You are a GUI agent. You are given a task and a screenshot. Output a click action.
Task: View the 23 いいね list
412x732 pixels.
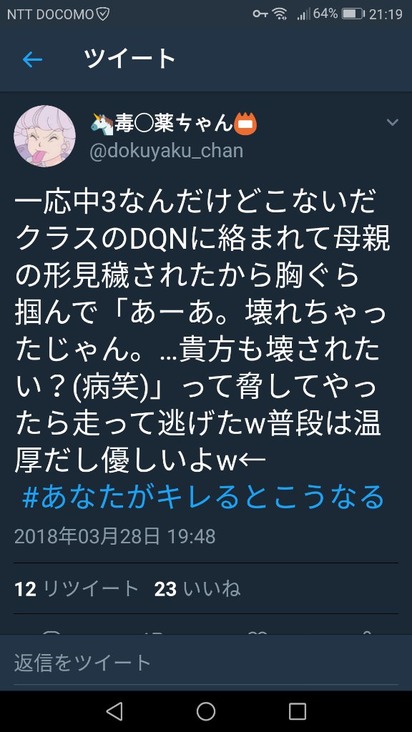coord(197,589)
